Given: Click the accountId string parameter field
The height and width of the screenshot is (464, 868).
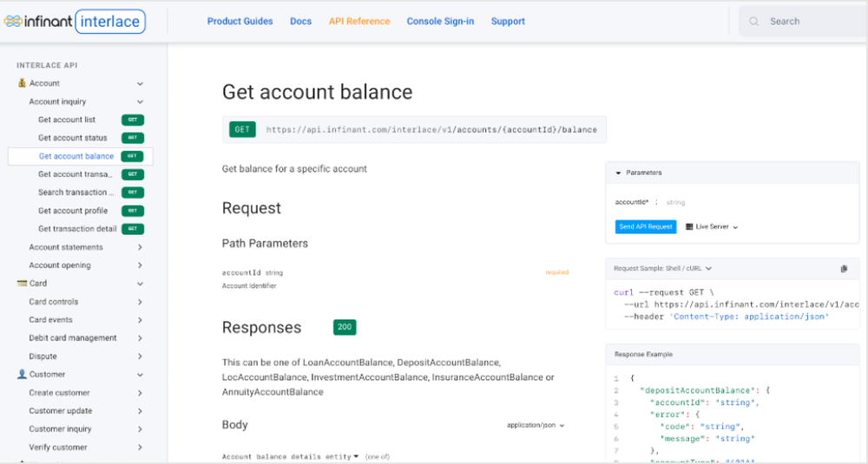Looking at the screenshot, I should tap(675, 202).
